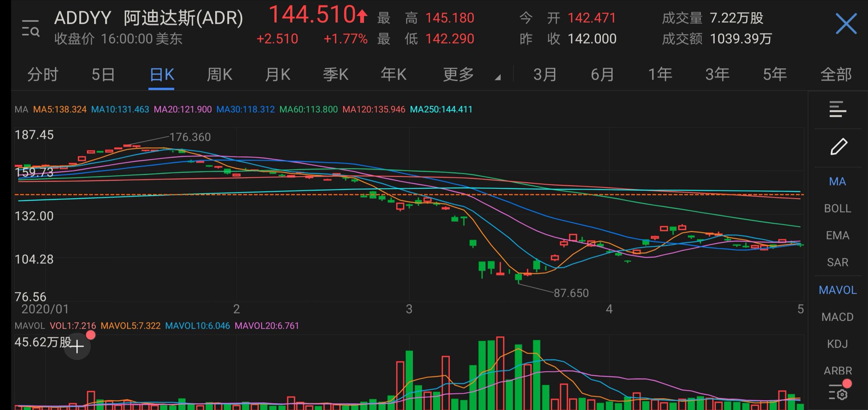The height and width of the screenshot is (410, 868).
Task: Set range to 6月
Action: (602, 74)
